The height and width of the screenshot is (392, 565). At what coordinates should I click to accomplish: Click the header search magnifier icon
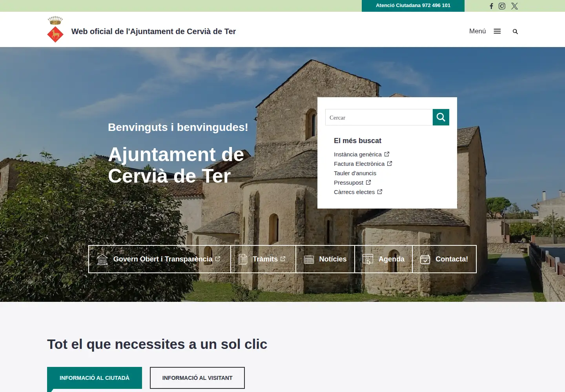[x=515, y=31]
